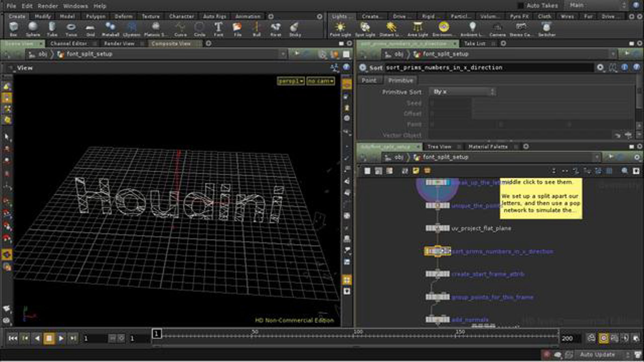Image resolution: width=644 pixels, height=362 pixels.
Task: Select the Box shelf tool
Action: (x=13, y=29)
